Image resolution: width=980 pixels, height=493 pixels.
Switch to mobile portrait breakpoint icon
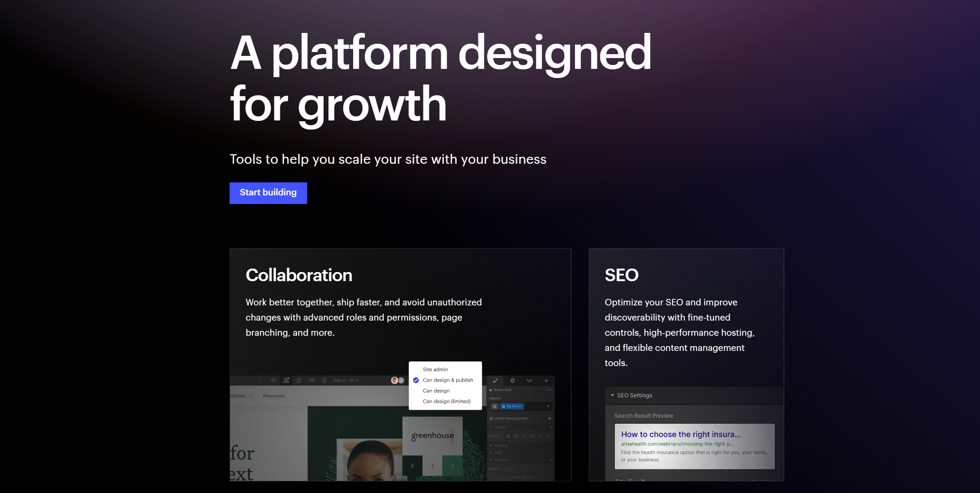pos(325,380)
